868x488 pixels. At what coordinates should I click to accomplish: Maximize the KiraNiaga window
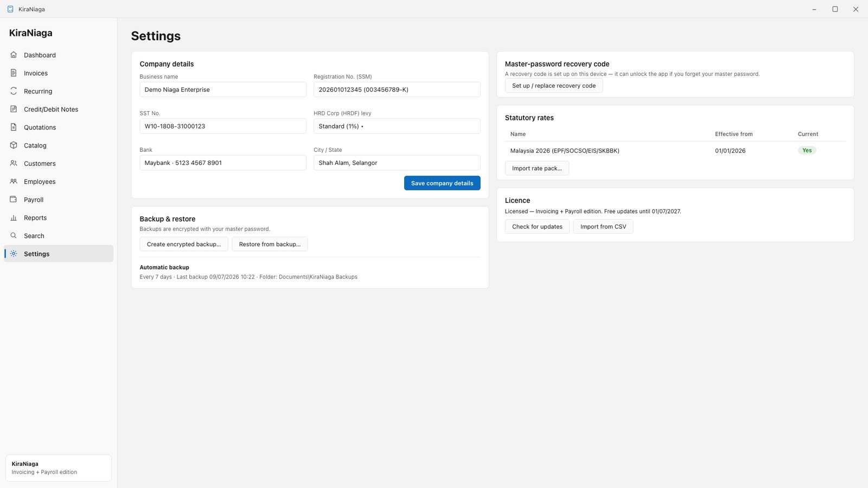pos(835,9)
